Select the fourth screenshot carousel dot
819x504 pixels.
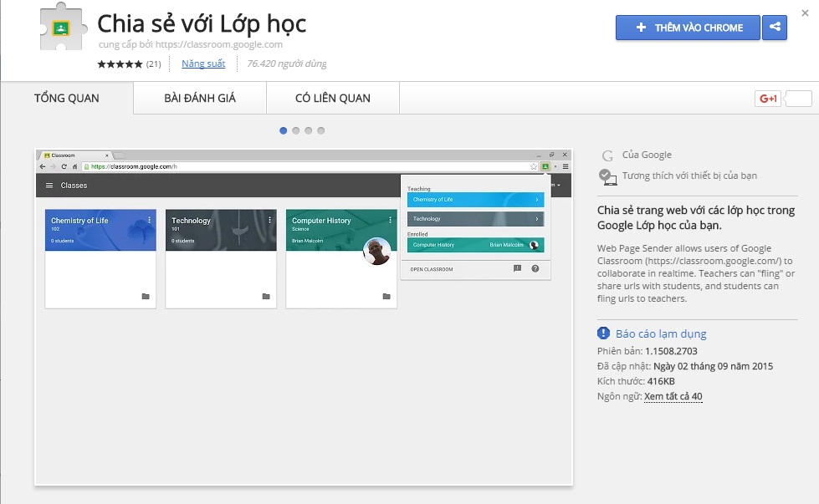320,130
